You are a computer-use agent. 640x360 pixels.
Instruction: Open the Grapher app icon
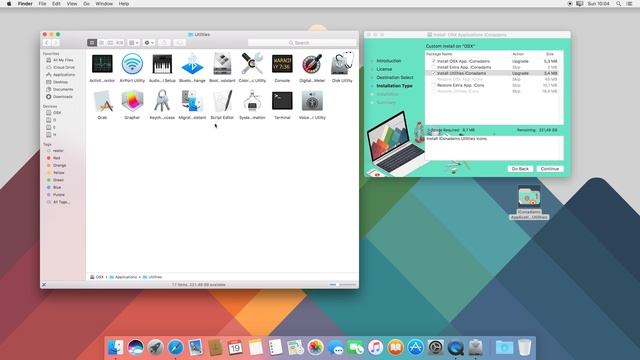132,101
